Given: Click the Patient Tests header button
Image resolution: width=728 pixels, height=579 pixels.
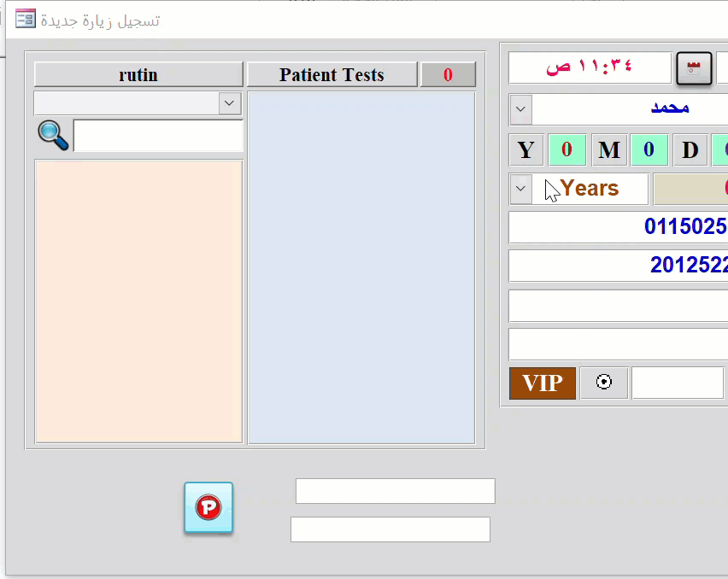Looking at the screenshot, I should point(332,74).
